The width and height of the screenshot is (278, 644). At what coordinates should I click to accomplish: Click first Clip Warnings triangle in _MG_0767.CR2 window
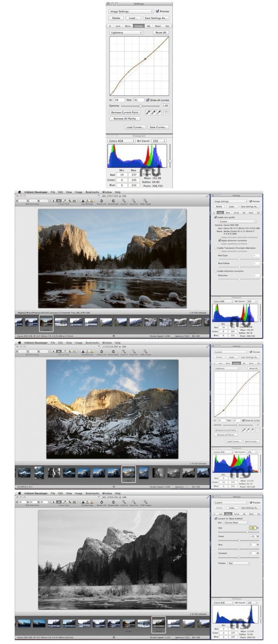[x=83, y=201]
